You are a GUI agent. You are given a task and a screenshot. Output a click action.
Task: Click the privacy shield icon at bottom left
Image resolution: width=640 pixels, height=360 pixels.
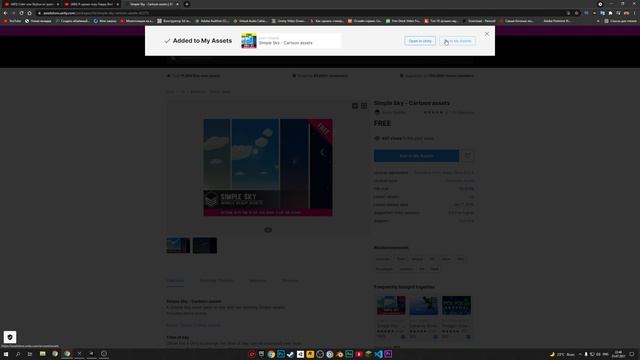(x=10, y=337)
